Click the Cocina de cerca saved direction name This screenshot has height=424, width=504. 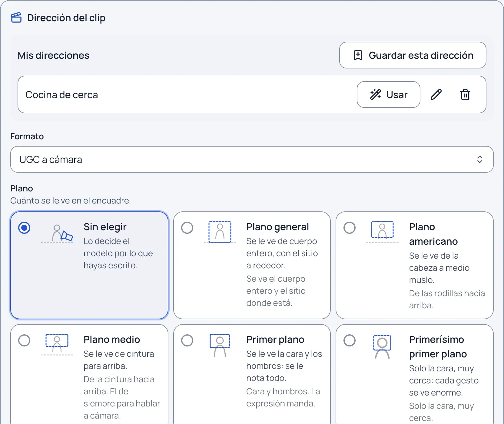(x=62, y=95)
